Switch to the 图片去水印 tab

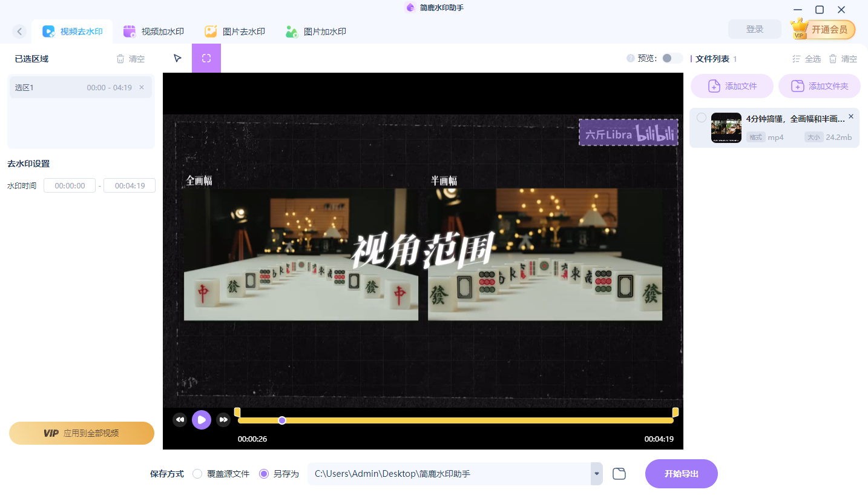[235, 31]
